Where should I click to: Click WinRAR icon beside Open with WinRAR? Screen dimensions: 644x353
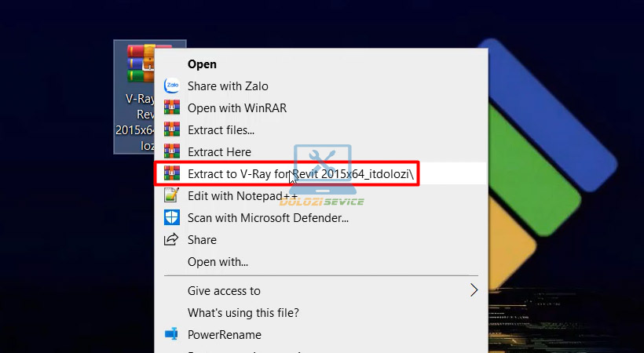pyautogui.click(x=172, y=107)
